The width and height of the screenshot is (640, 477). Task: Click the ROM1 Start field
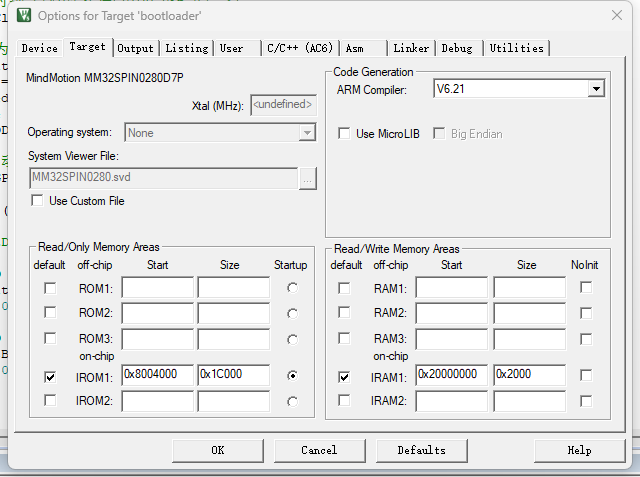158,287
